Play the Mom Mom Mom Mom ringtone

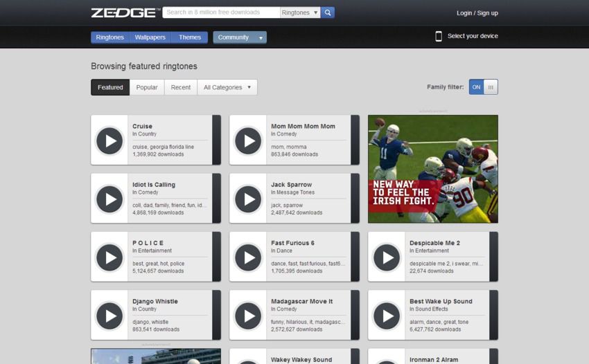coord(248,141)
